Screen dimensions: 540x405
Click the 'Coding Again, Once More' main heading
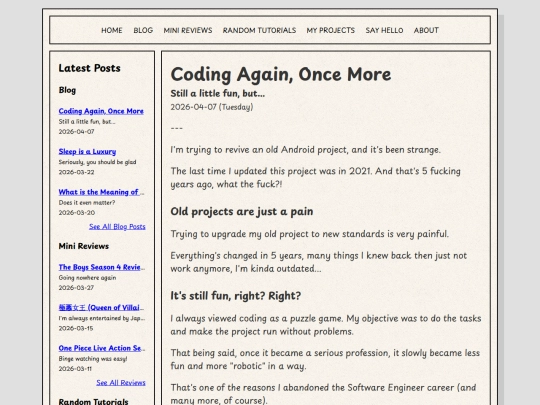click(x=281, y=74)
